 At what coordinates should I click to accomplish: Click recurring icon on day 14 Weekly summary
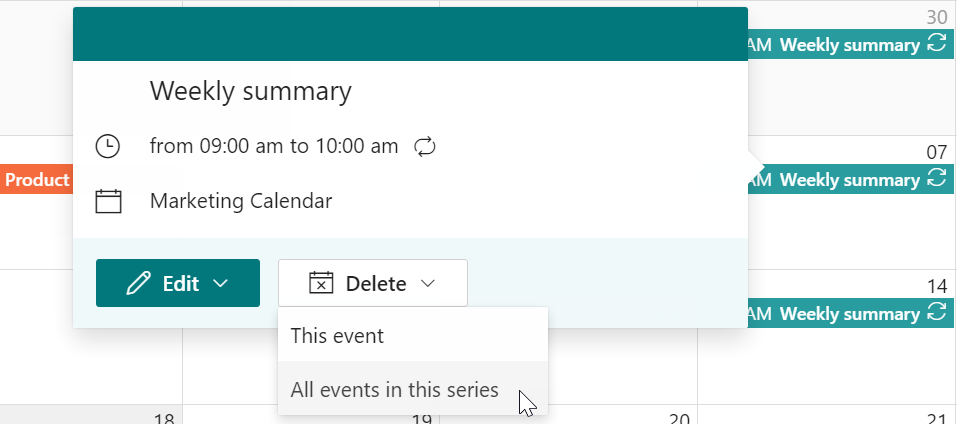pos(937,314)
